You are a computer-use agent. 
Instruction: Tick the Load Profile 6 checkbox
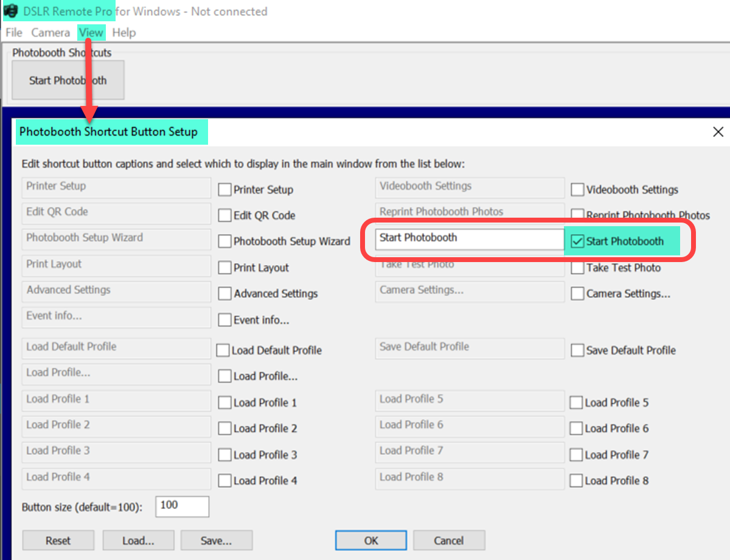[x=576, y=429]
